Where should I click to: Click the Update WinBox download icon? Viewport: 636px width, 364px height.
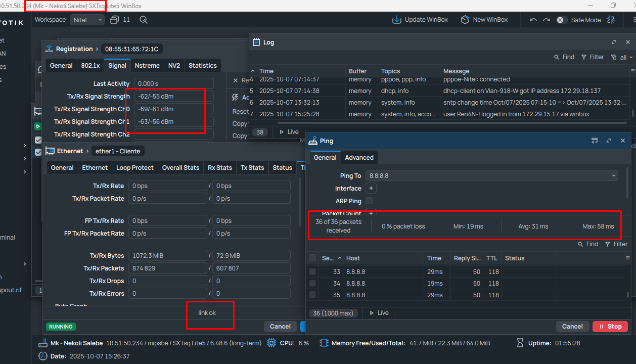[x=397, y=20]
